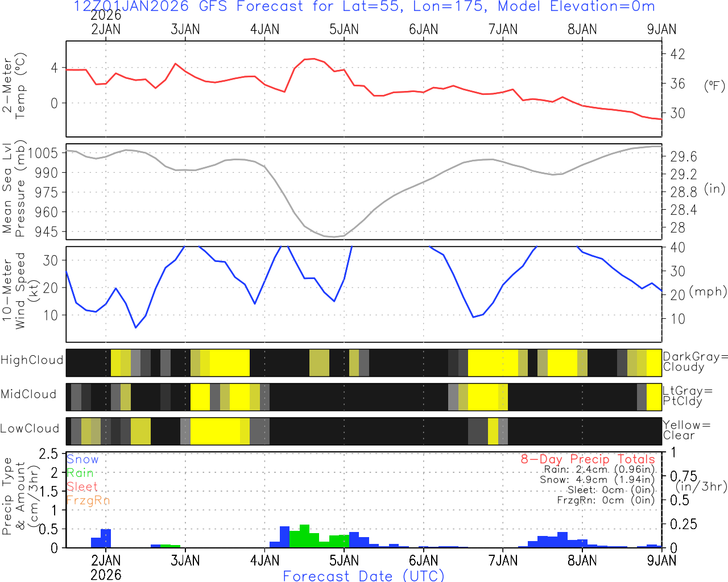This screenshot has width=728, height=582.
Task: Click the blue Snow legend label
Action: point(82,459)
